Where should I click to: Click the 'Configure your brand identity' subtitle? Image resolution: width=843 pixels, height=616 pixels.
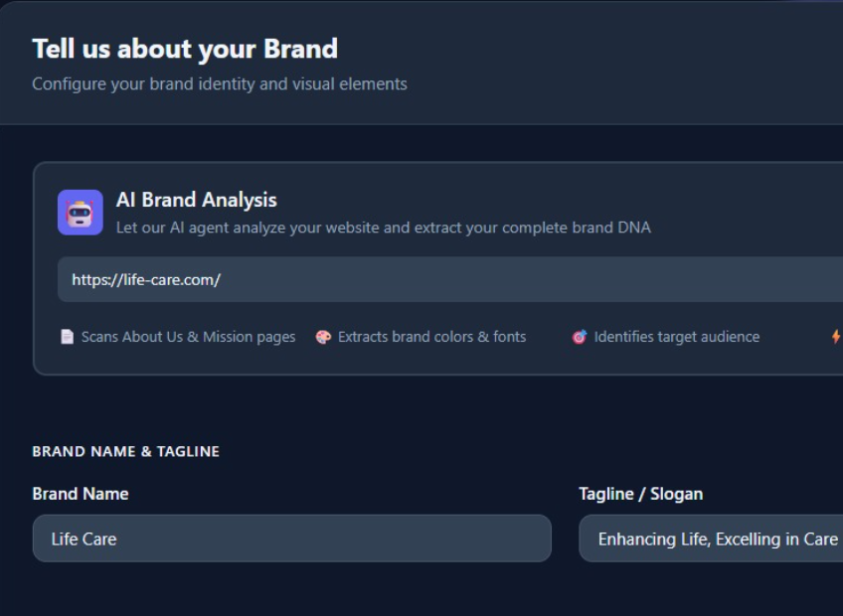[x=219, y=84]
